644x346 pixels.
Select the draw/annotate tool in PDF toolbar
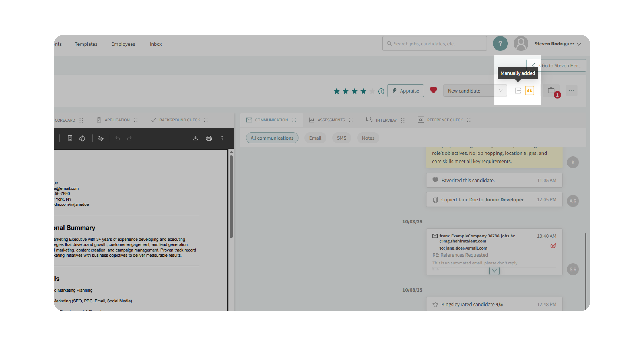click(100, 138)
